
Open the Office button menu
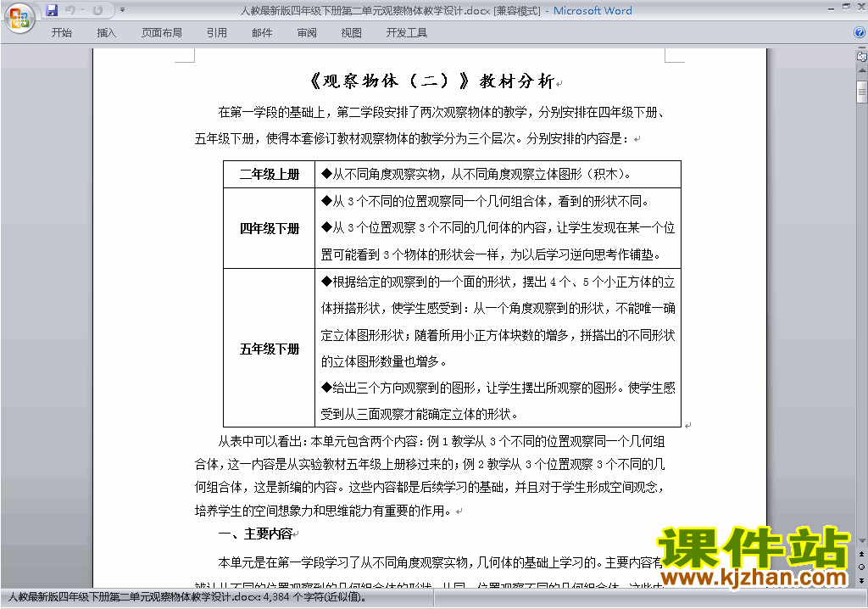pos(19,18)
